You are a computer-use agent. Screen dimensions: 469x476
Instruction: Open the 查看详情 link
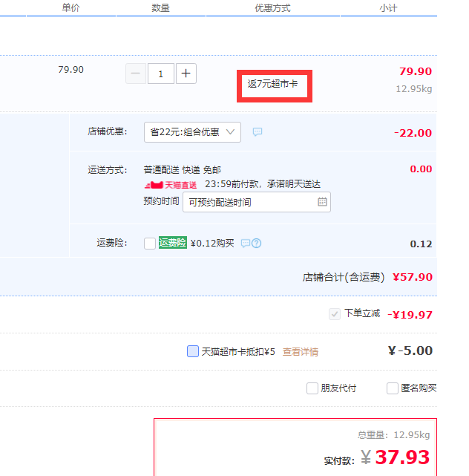(300, 352)
